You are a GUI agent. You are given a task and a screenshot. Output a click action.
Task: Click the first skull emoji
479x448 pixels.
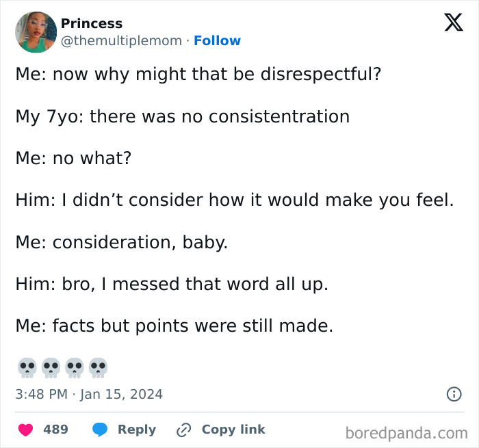pyautogui.click(x=27, y=367)
